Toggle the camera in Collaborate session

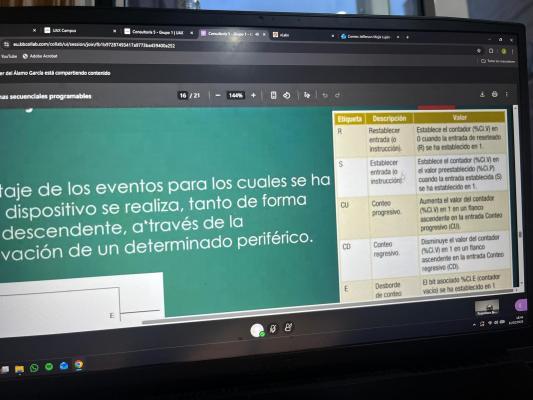[x=288, y=327]
